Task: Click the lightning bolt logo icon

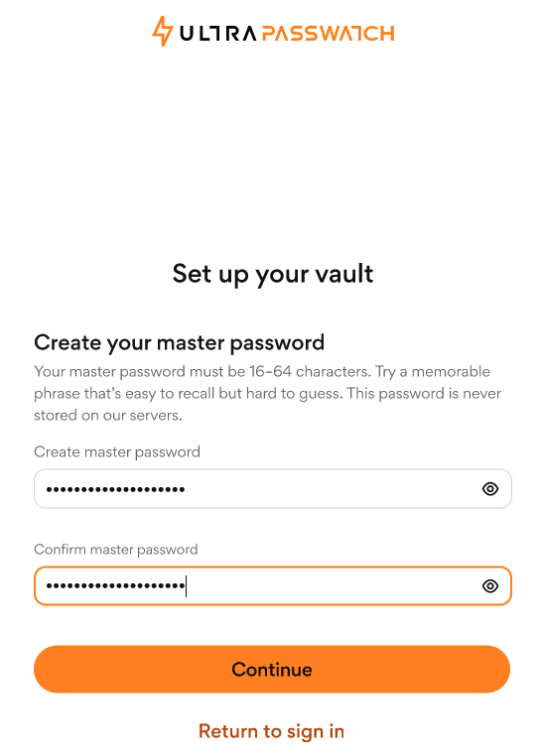Action: coord(163,32)
